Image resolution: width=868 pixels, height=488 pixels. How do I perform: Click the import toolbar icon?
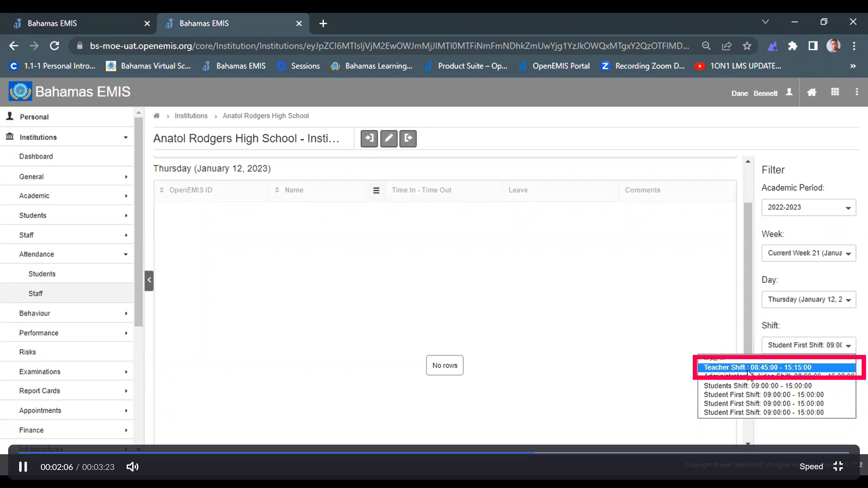(369, 138)
